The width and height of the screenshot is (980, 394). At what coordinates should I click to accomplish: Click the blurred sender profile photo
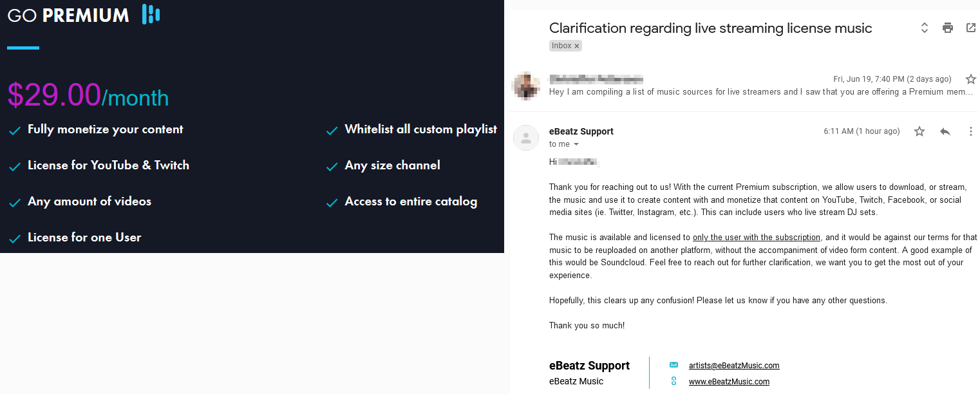click(x=526, y=85)
